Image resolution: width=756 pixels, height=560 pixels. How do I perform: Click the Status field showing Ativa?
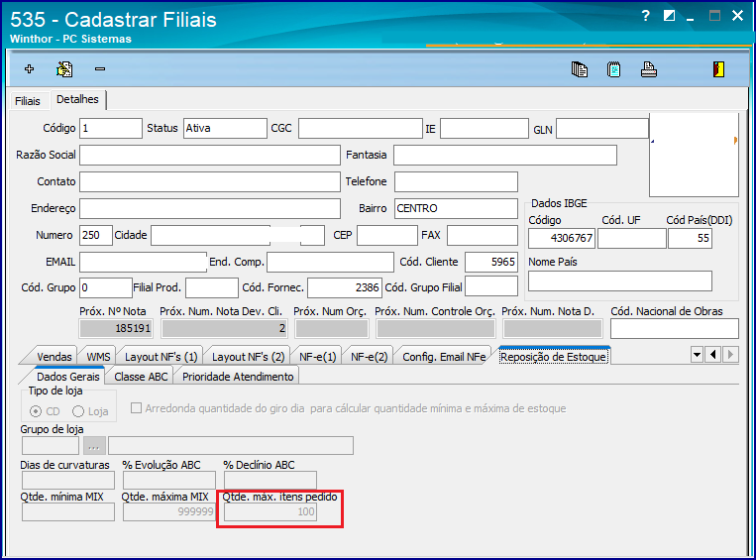(225, 128)
